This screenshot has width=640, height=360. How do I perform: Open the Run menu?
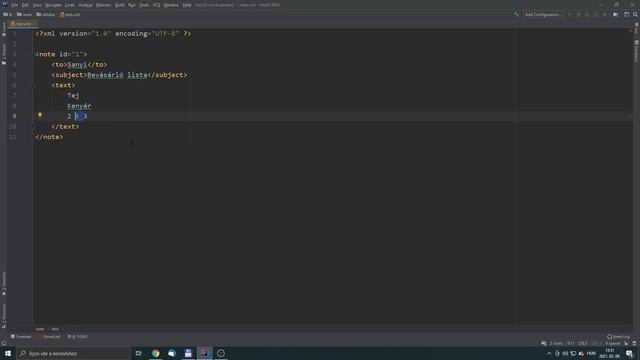pos(131,5)
